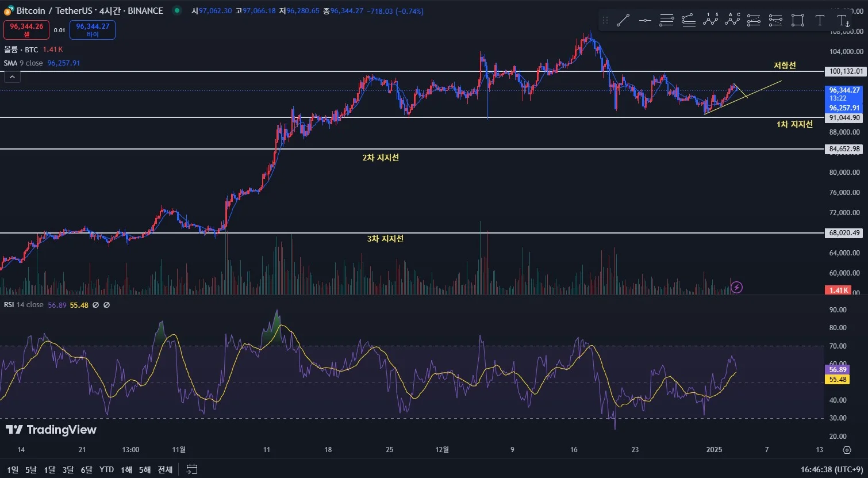Select the Text annotation tool

tap(820, 21)
